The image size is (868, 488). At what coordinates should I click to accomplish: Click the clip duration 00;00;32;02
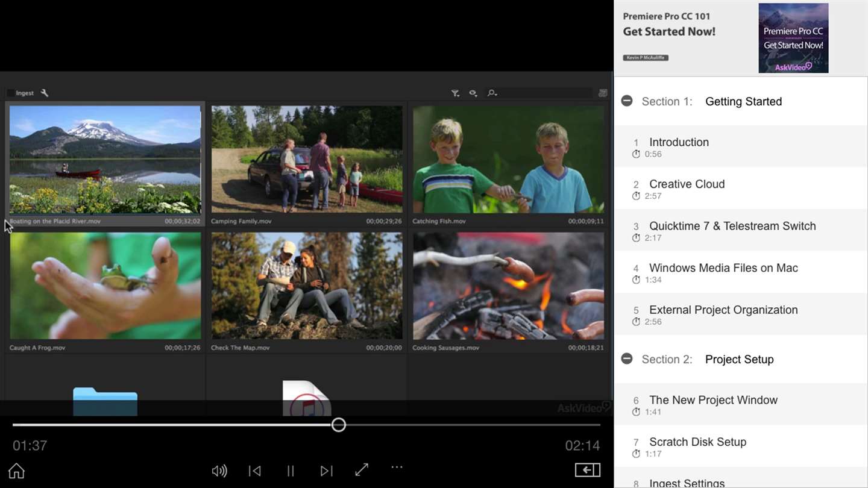(x=183, y=221)
